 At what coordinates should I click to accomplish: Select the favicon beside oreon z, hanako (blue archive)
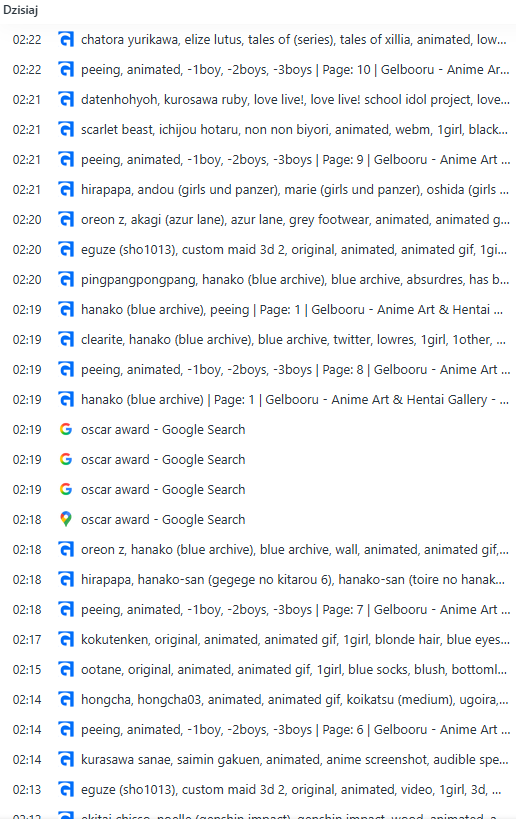click(65, 550)
